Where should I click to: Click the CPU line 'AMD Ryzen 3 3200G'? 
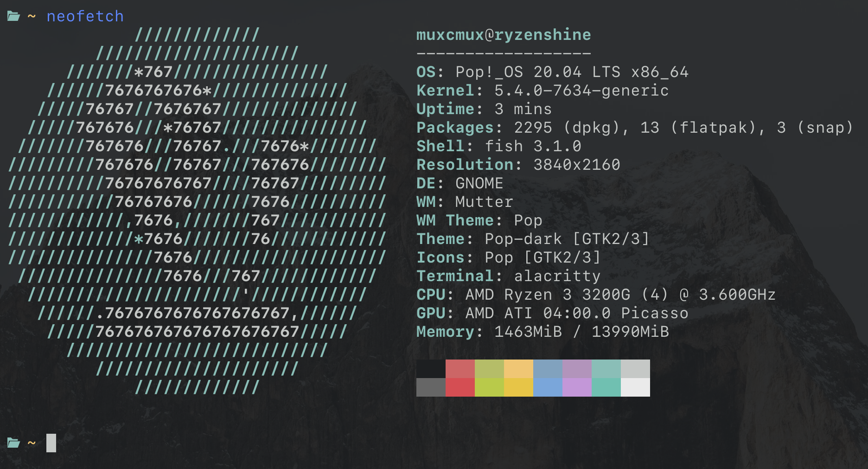(x=596, y=295)
